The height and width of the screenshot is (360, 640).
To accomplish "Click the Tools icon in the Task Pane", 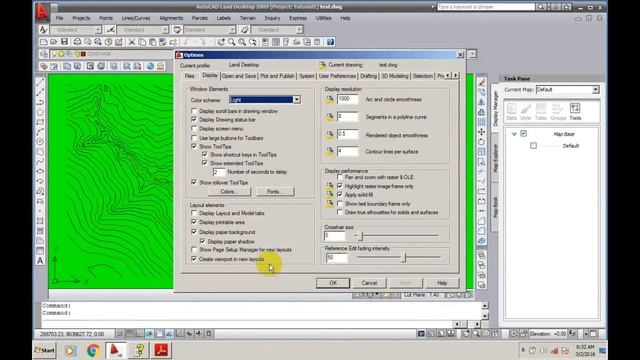I will (575, 111).
